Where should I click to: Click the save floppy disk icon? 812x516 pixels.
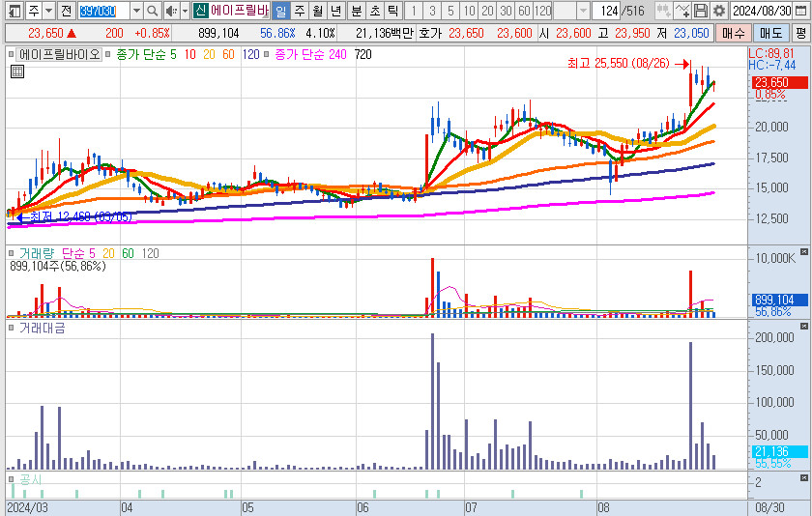(701, 11)
